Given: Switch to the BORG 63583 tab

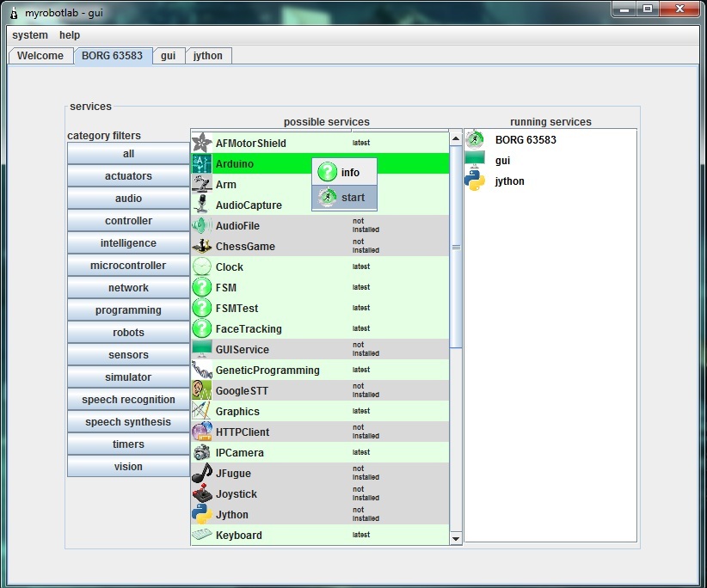Looking at the screenshot, I should click(113, 56).
